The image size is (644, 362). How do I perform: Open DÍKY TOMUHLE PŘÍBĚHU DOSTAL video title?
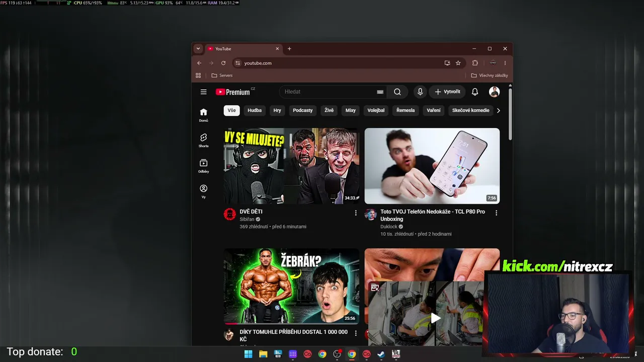coord(294,335)
